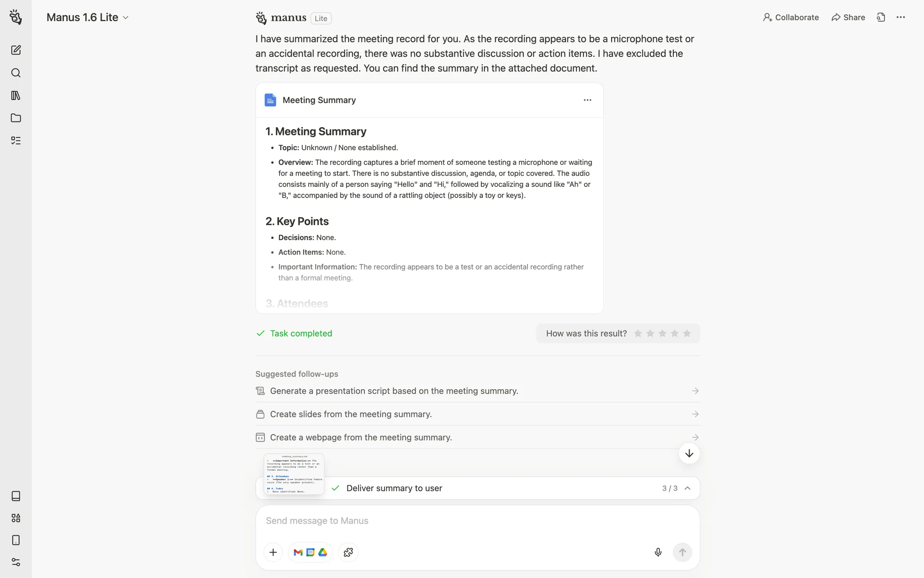
Task: Rate the result three stars
Action: click(x=662, y=333)
